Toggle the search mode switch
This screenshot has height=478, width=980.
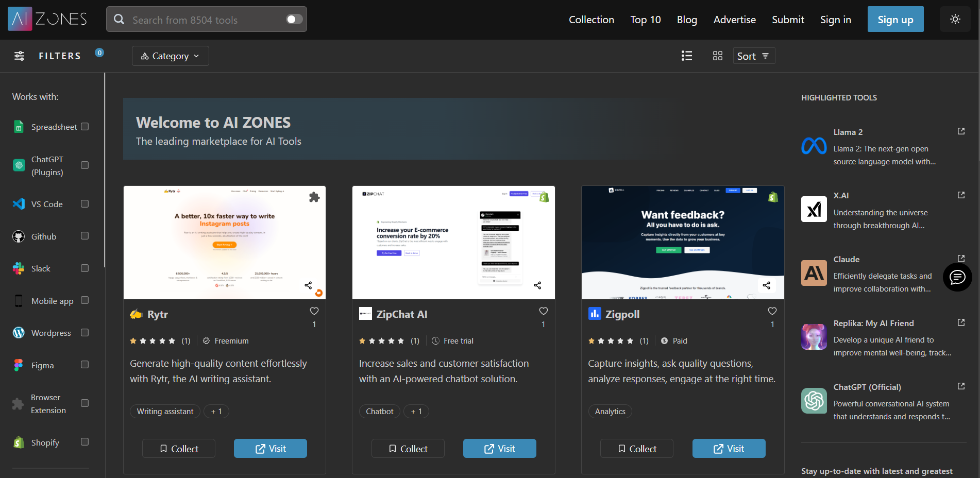294,20
